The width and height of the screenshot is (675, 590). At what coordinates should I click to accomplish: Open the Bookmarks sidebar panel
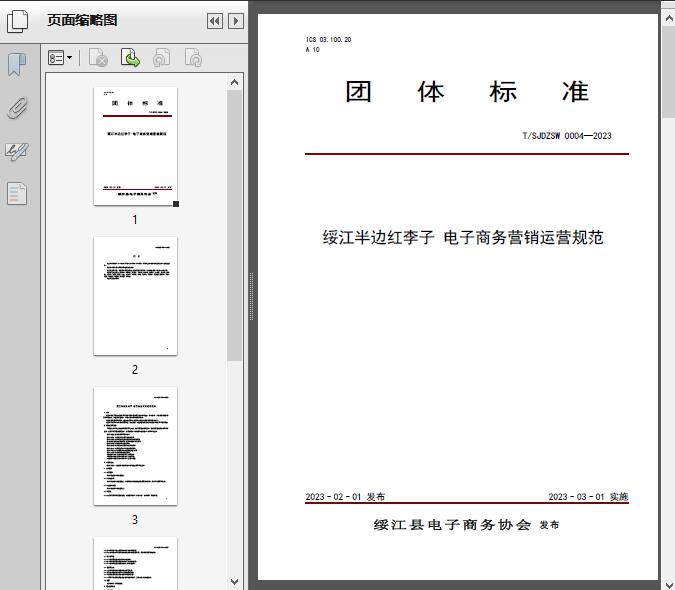[17, 65]
